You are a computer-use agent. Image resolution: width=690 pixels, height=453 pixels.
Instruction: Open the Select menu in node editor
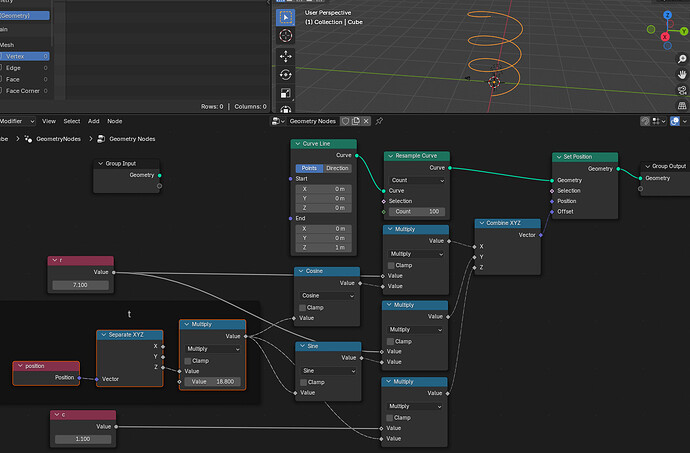[72, 121]
